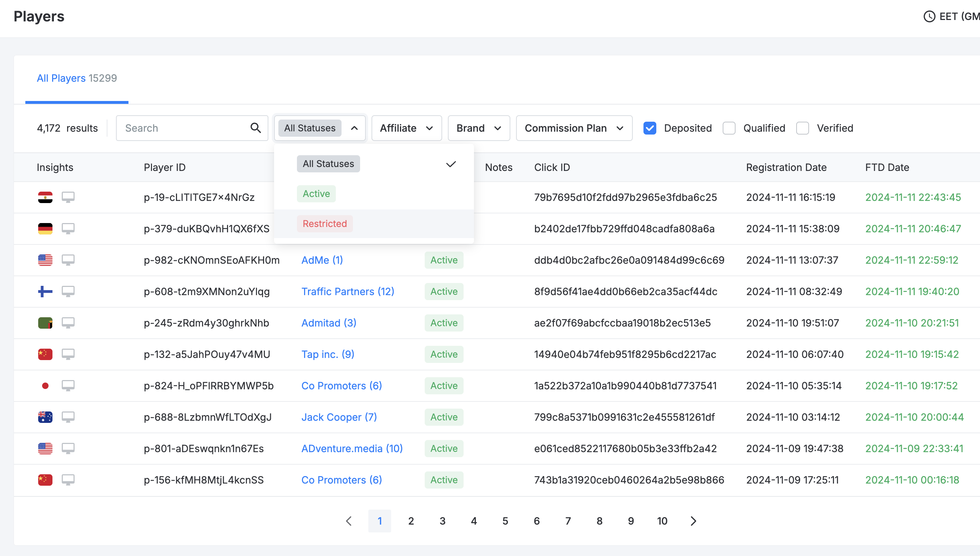Go to page 5
The height and width of the screenshot is (556, 980).
click(x=505, y=521)
